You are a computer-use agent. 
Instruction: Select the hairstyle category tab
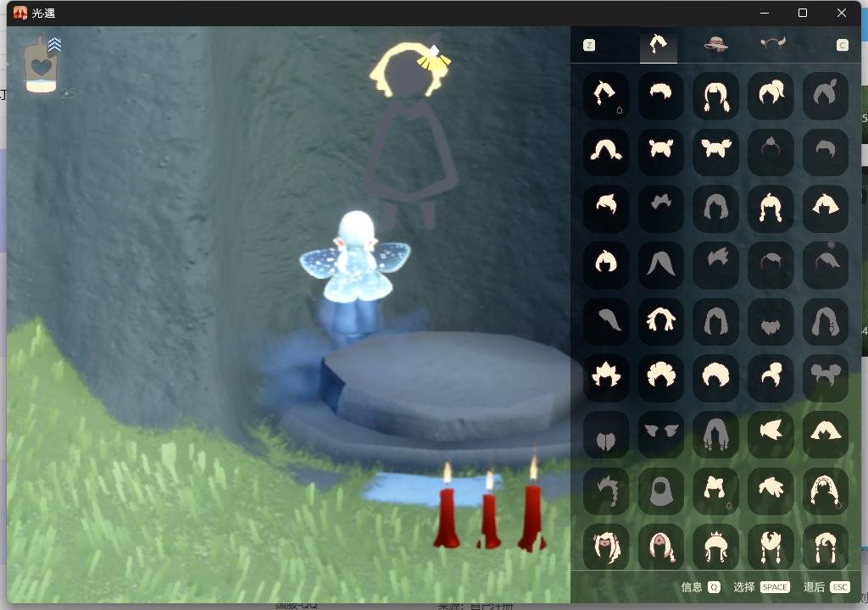658,45
